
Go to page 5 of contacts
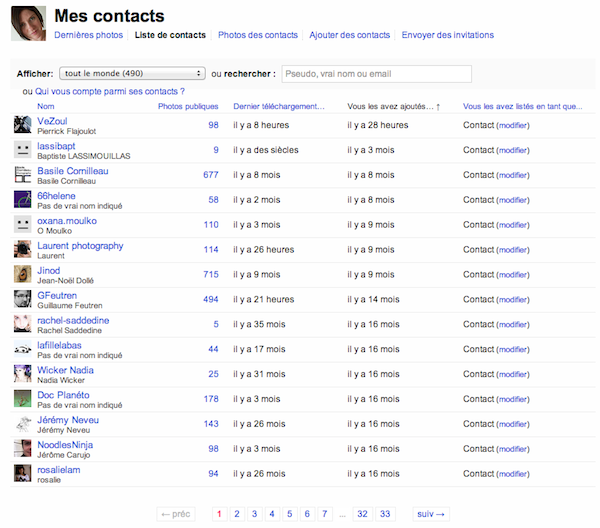[290, 514]
